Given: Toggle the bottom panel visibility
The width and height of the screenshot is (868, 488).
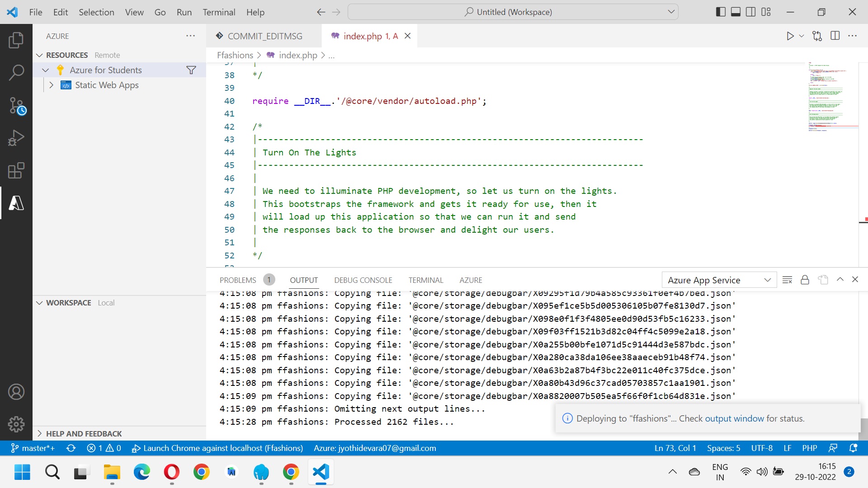Looking at the screenshot, I should pyautogui.click(x=736, y=12).
